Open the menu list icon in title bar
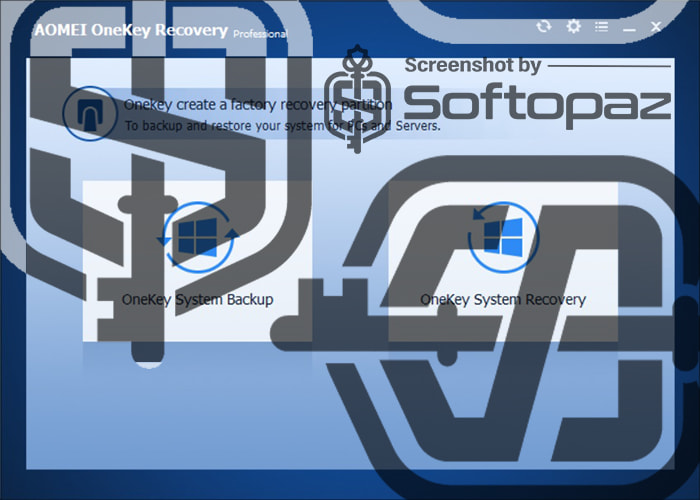Image resolution: width=700 pixels, height=500 pixels. tap(601, 27)
